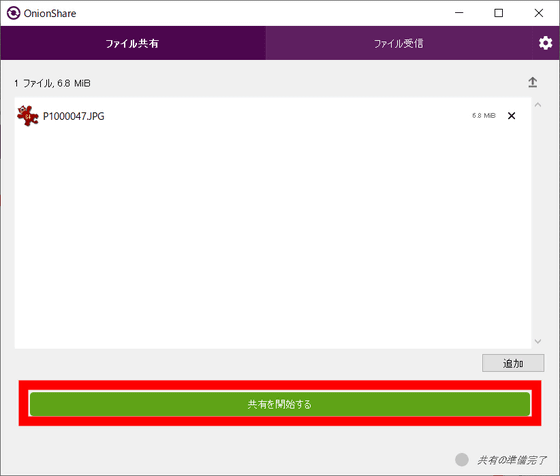The width and height of the screenshot is (560, 476).
Task: Minimize the OnionShare window
Action: point(459,13)
